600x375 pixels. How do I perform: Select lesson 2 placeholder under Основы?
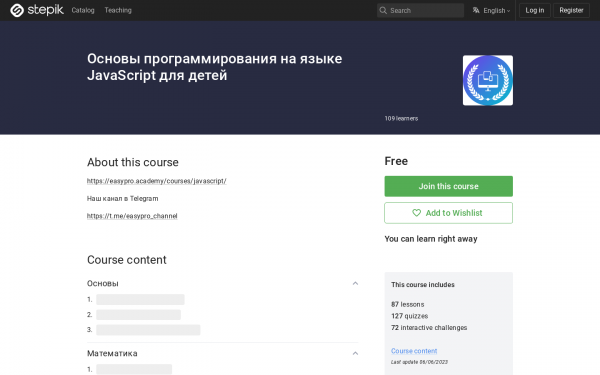138,315
